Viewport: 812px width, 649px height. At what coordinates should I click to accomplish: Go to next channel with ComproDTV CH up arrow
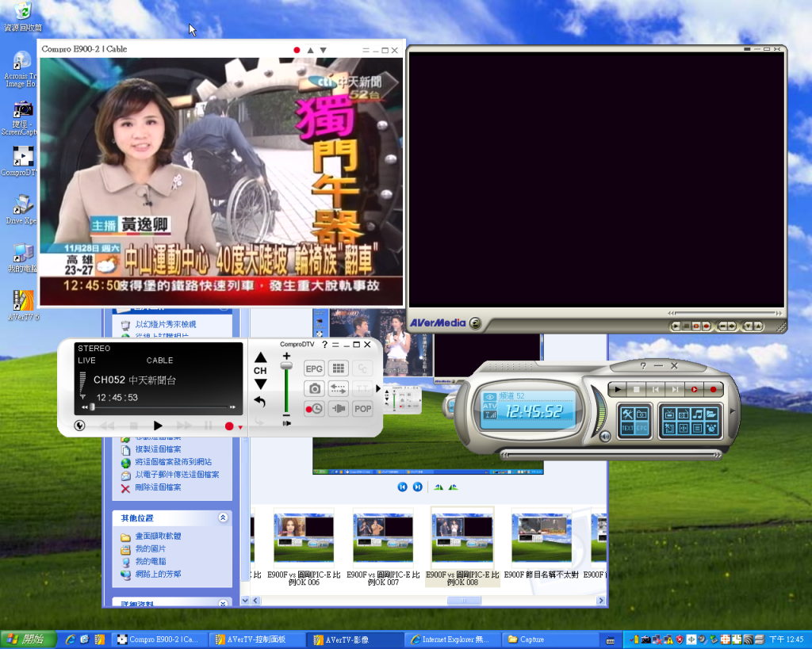(260, 357)
